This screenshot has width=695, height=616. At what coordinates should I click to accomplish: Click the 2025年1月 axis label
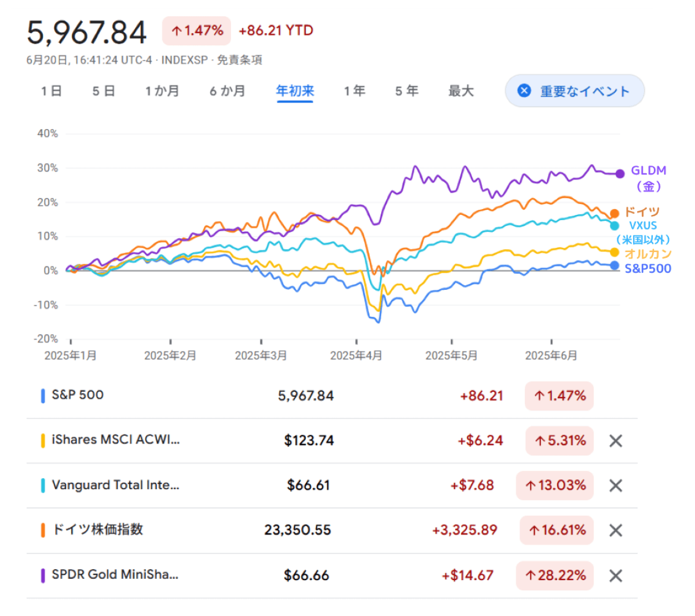click(x=71, y=355)
